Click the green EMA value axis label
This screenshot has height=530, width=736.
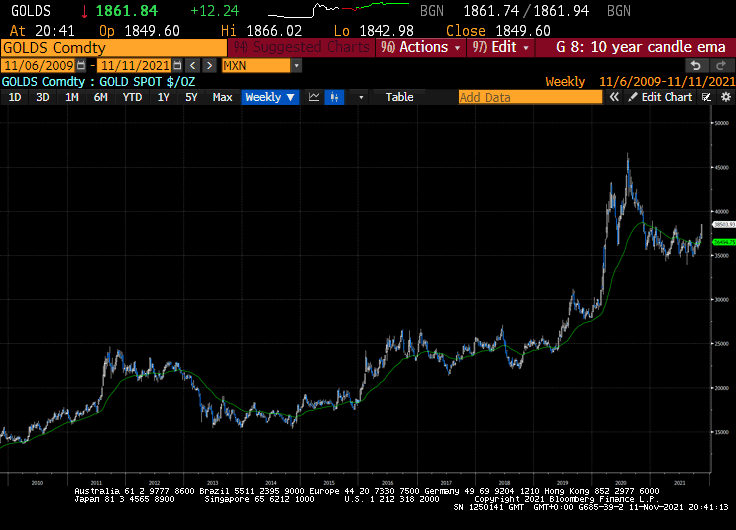point(724,242)
